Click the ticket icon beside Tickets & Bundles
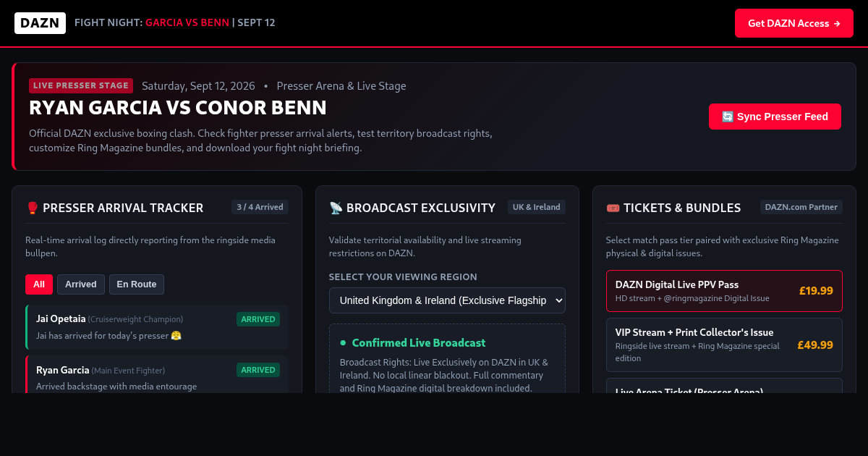 click(613, 208)
